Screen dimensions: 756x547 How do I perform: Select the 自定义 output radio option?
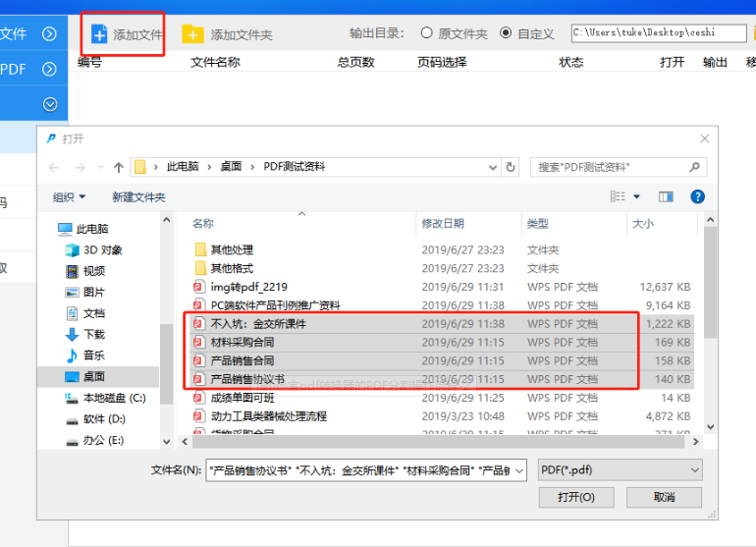click(x=506, y=33)
